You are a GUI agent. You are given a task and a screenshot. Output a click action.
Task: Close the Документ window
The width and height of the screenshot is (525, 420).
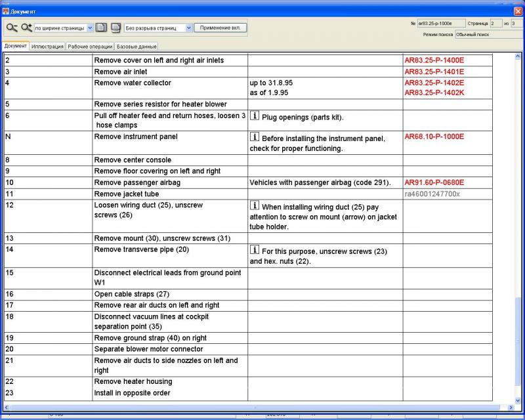[518, 11]
